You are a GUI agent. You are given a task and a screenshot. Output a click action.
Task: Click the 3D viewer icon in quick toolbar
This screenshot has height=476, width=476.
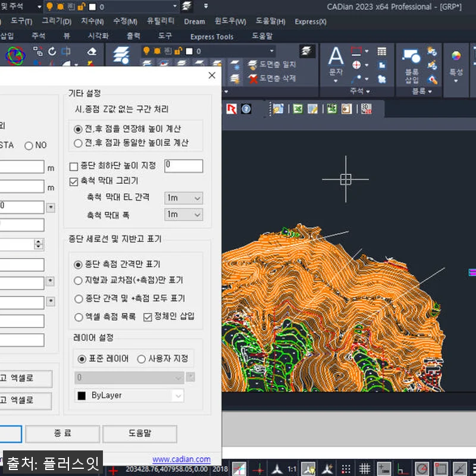pyautogui.click(x=366, y=109)
